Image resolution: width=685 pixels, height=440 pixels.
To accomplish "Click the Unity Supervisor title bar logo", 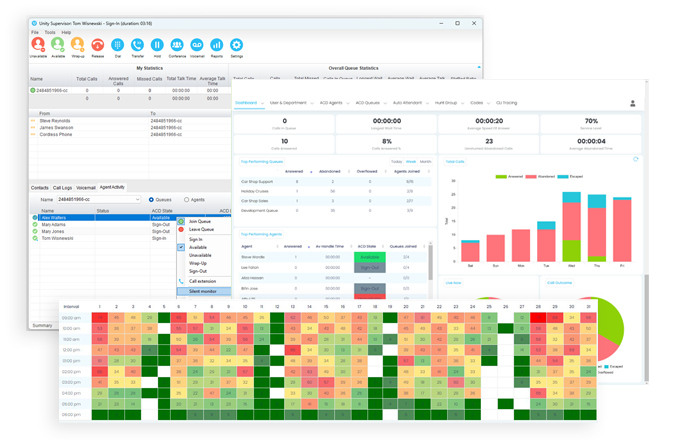I will [x=34, y=23].
